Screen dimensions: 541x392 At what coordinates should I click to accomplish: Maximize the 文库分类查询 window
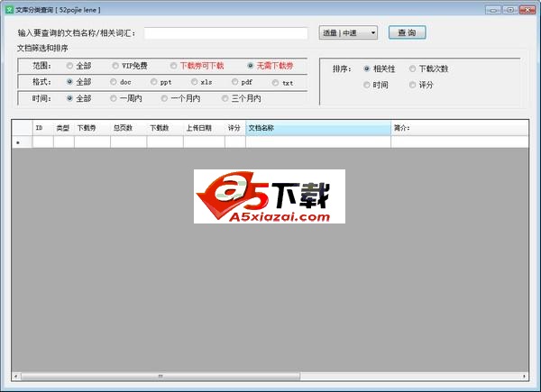pos(510,10)
